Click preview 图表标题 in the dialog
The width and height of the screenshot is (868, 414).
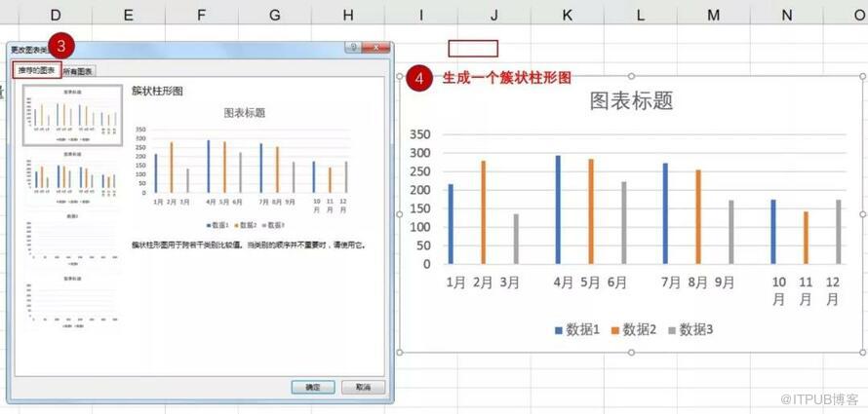pyautogui.click(x=245, y=113)
